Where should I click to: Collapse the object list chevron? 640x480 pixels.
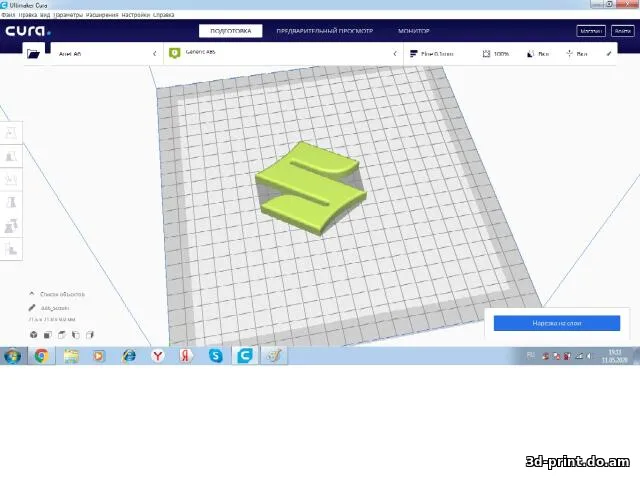pyautogui.click(x=32, y=293)
